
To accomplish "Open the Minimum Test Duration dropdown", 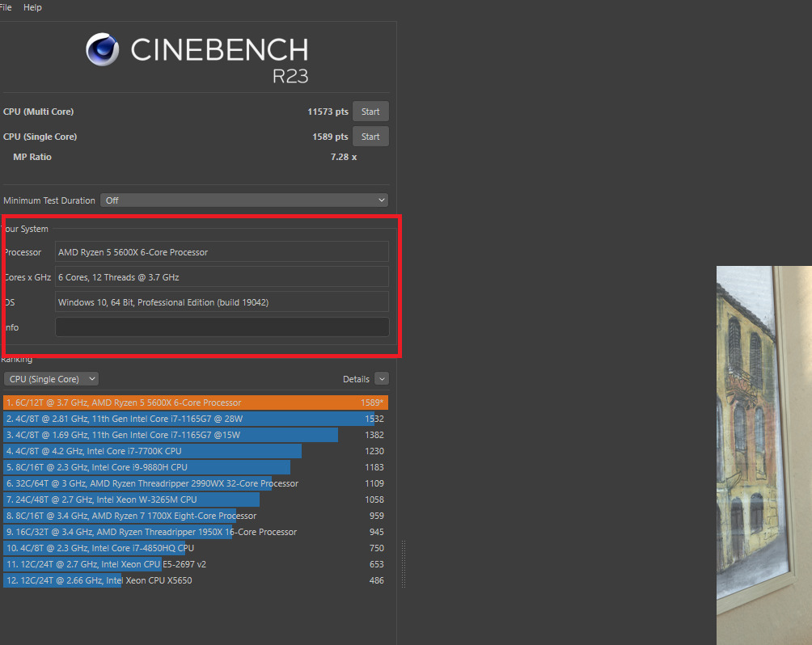I will (244, 200).
